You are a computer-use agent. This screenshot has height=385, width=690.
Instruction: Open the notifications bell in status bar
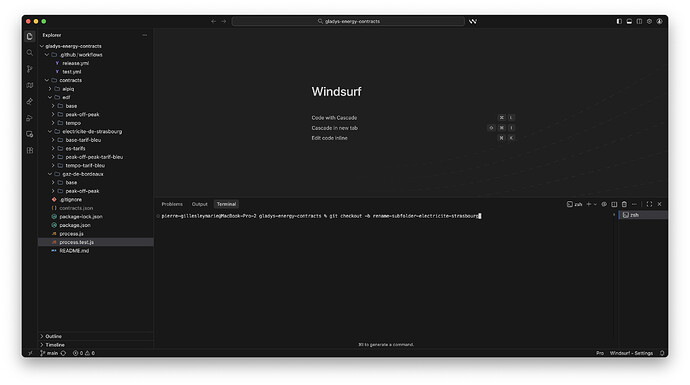[x=662, y=353]
